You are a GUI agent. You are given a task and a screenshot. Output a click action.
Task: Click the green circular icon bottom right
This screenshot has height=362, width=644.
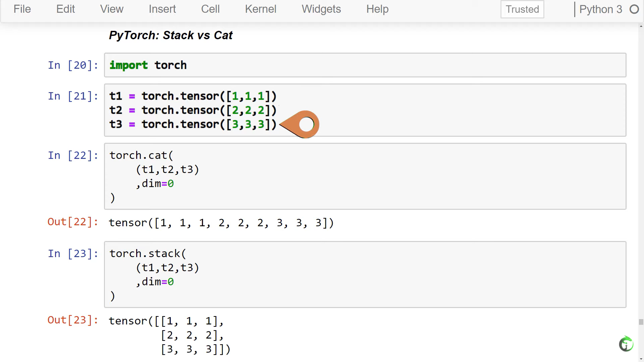tap(626, 344)
